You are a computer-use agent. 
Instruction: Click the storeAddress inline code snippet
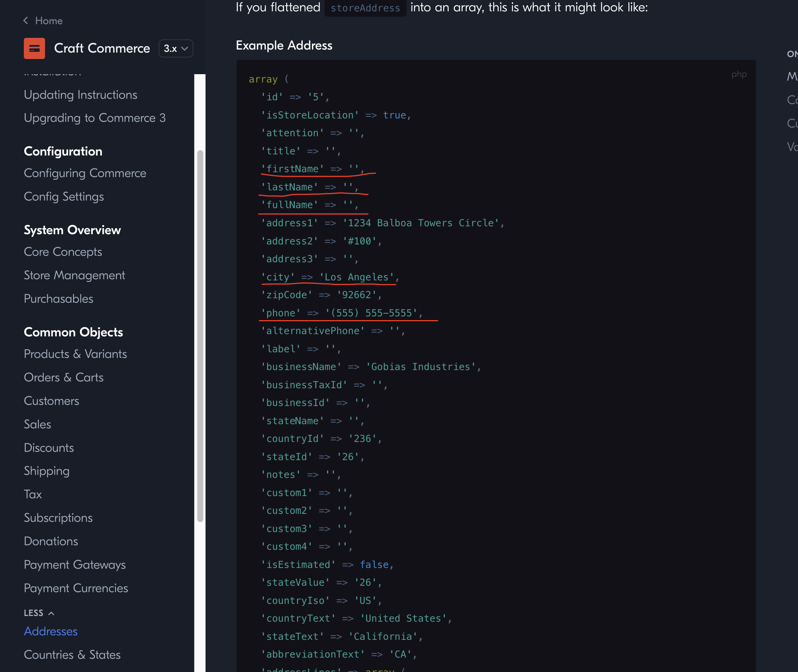point(365,8)
